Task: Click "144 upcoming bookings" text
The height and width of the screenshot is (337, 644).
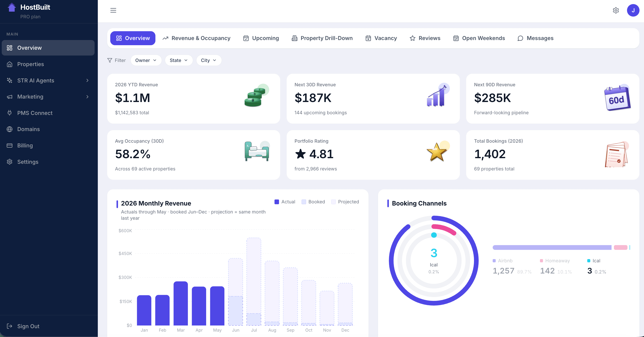Action: [320, 113]
